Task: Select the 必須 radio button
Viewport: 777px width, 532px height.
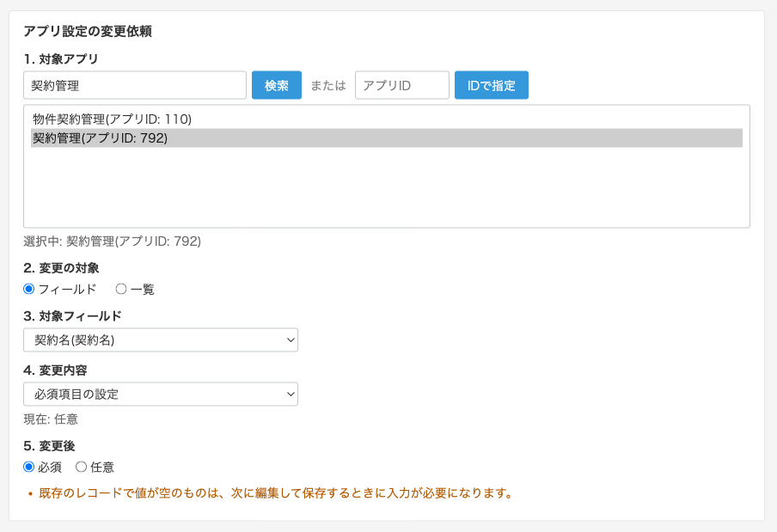Action: coord(28,467)
